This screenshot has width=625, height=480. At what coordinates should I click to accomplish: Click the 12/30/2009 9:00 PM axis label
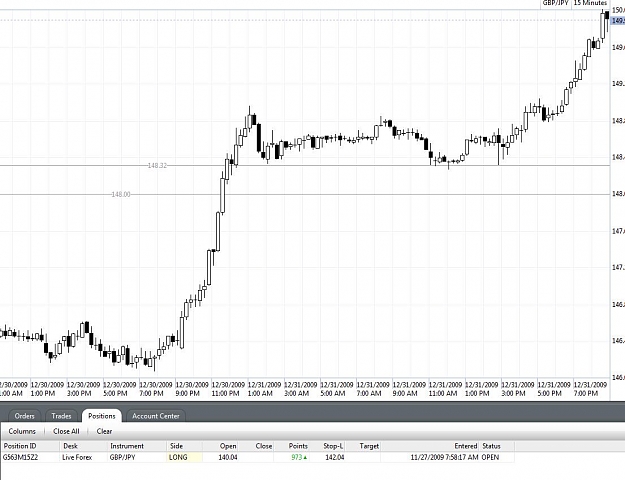point(192,389)
